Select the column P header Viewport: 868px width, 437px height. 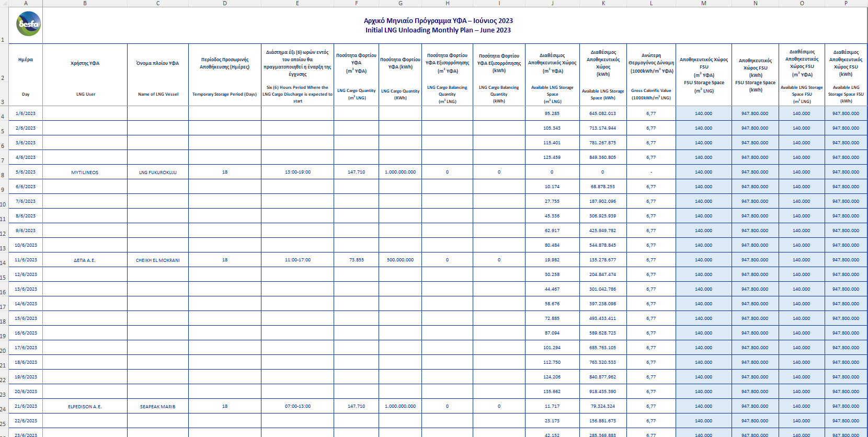pyautogui.click(x=846, y=3)
